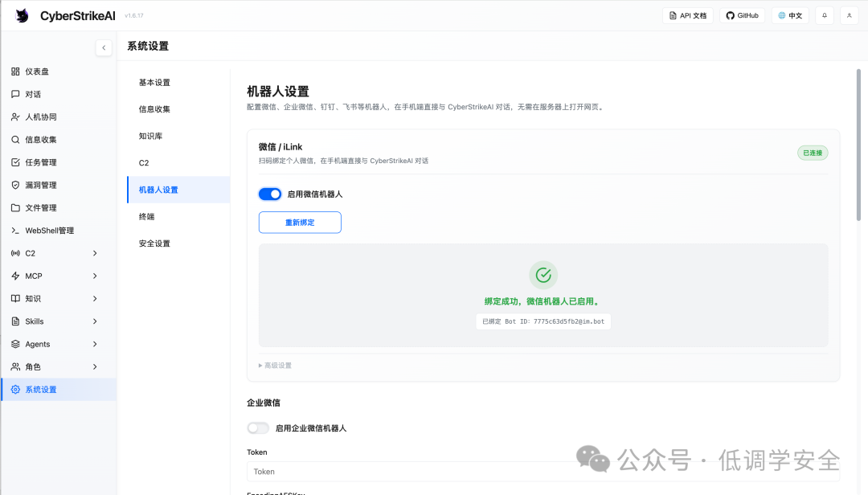Screen dimensions: 868x495
Task: Click the MCP lightning bolt icon
Action: [15, 276]
